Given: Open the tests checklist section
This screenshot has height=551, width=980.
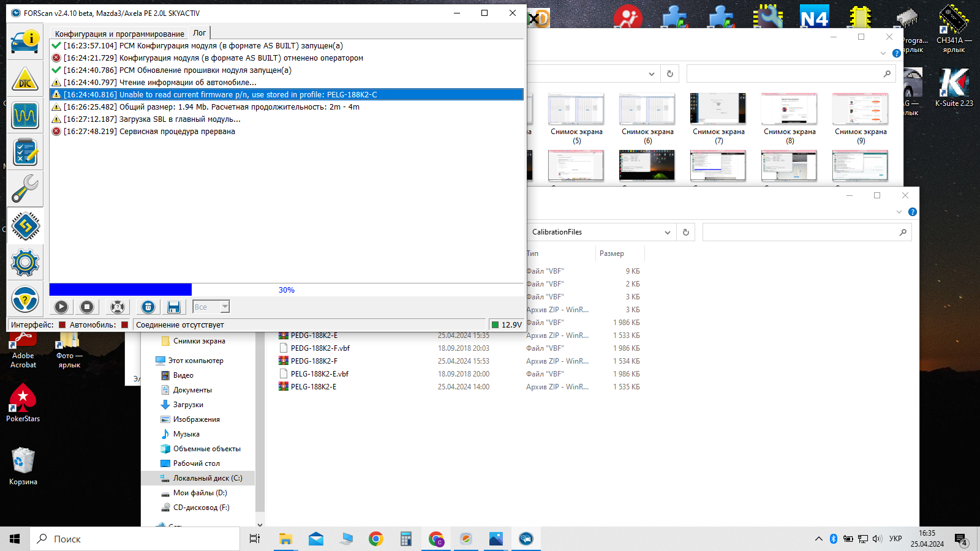Looking at the screenshot, I should pyautogui.click(x=25, y=152).
